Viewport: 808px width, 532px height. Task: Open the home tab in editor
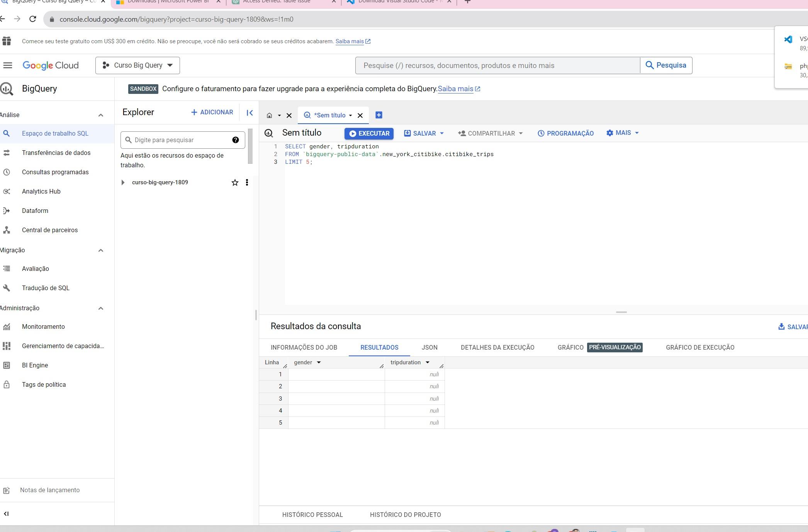(270, 115)
